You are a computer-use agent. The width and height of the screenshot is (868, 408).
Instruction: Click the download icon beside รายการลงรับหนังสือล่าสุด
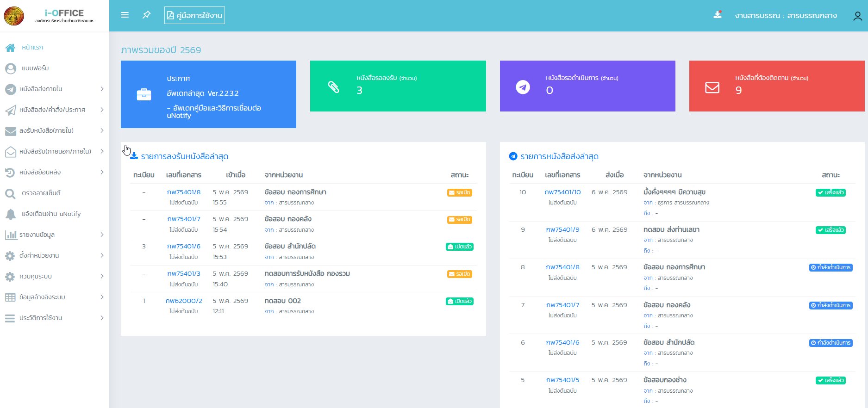pyautogui.click(x=134, y=156)
